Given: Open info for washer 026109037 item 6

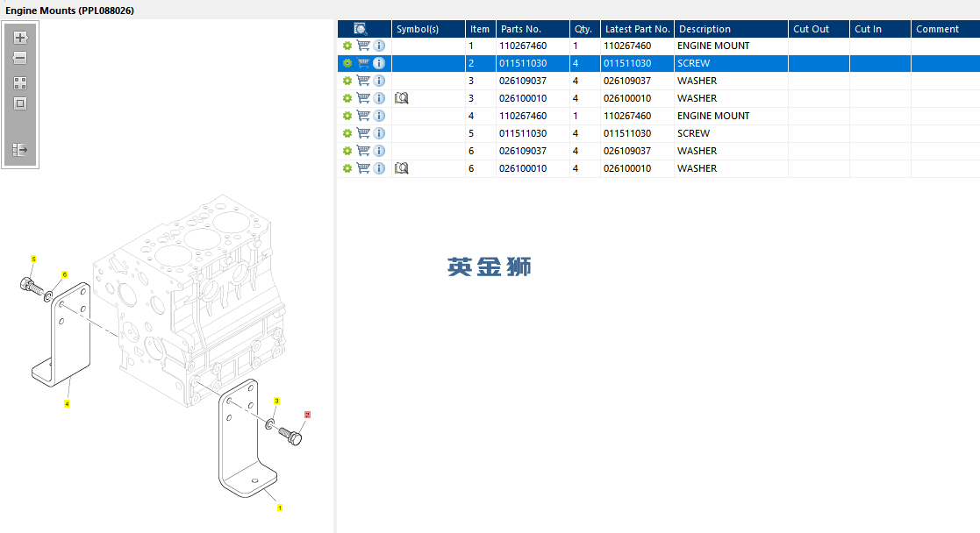Looking at the screenshot, I should [x=379, y=151].
